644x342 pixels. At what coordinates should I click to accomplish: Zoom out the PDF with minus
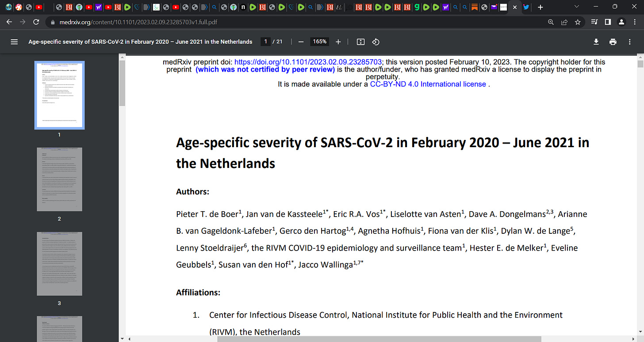301,42
